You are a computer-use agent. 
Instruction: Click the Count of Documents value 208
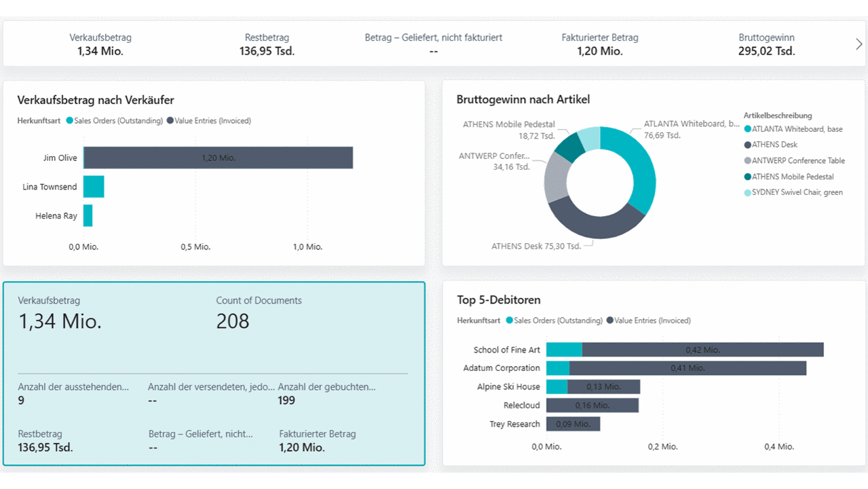pyautogui.click(x=233, y=321)
